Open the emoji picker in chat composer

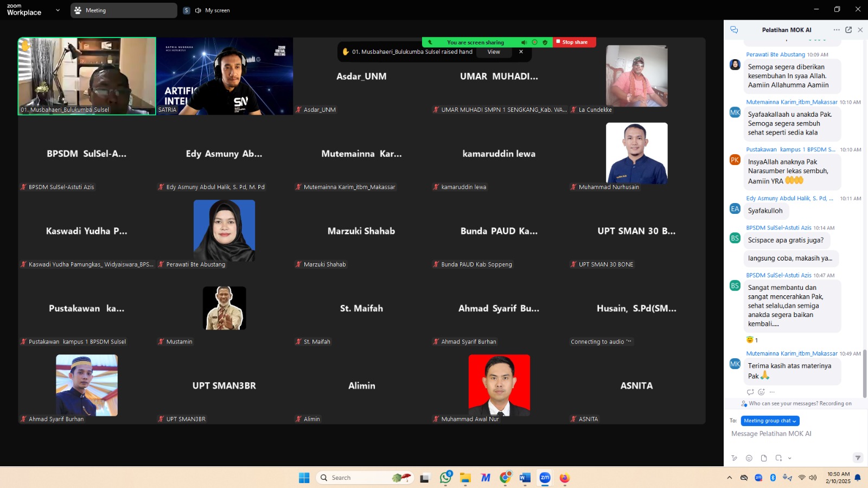pyautogui.click(x=749, y=458)
